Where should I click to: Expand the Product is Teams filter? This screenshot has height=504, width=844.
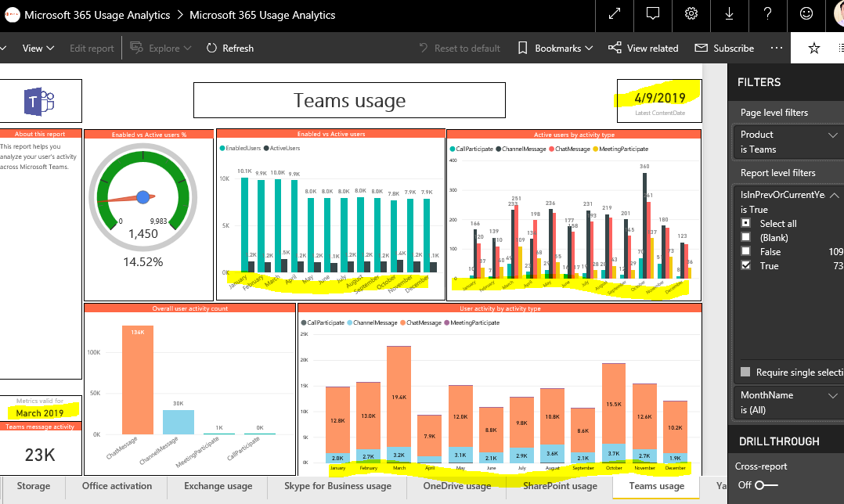click(x=833, y=135)
